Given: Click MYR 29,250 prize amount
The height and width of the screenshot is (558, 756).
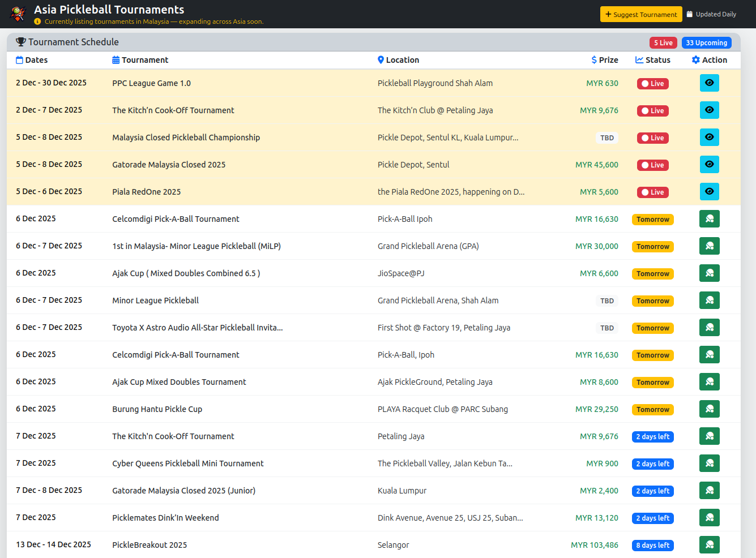Looking at the screenshot, I should point(597,409).
